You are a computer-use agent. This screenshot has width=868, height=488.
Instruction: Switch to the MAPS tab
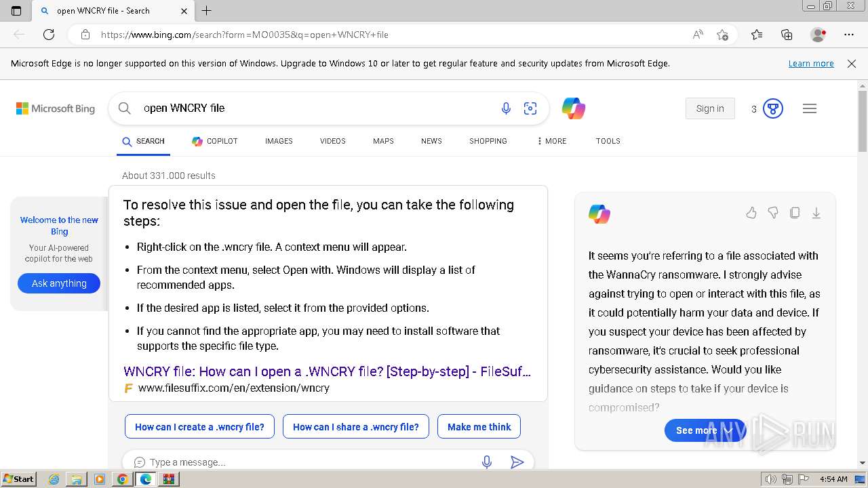click(x=383, y=141)
